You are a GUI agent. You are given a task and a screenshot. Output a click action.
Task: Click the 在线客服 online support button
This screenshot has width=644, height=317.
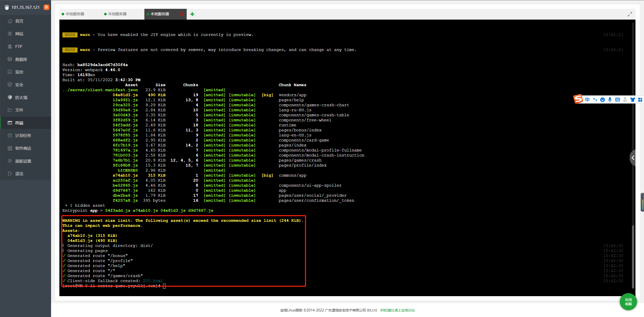628,302
